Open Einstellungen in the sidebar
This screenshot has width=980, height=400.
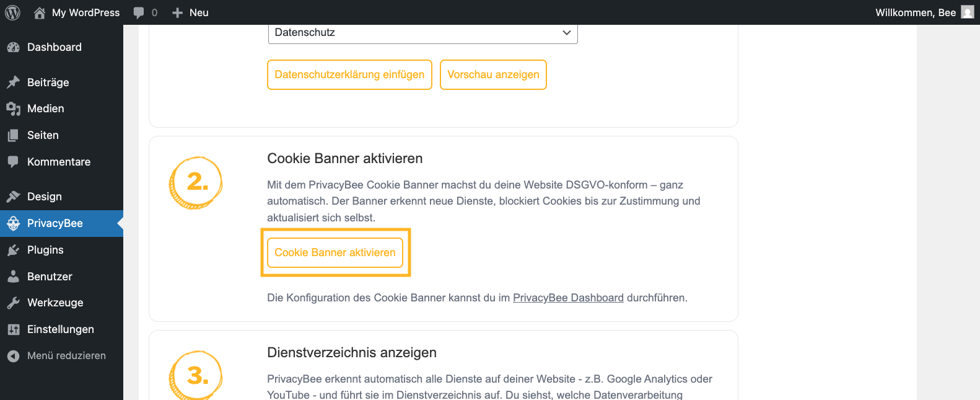(61, 329)
